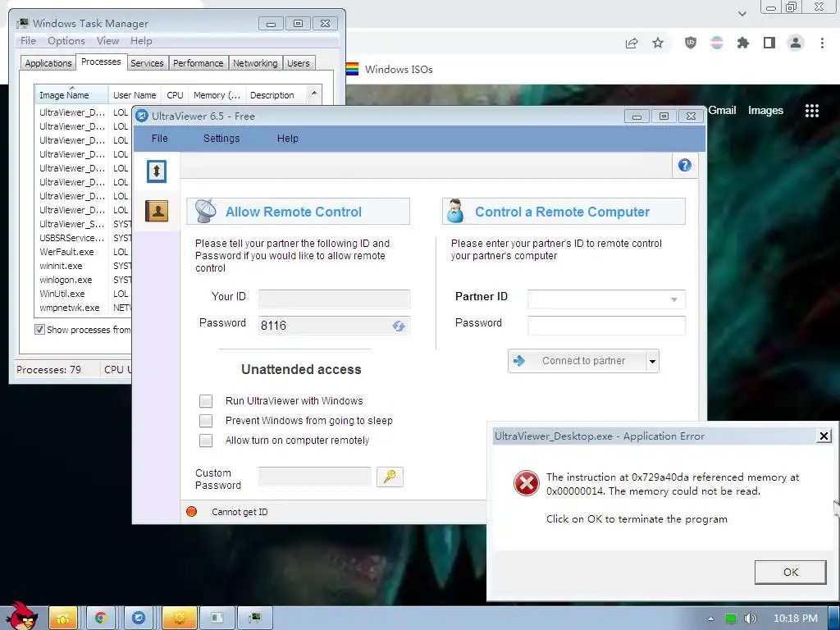Image resolution: width=840 pixels, height=630 pixels.
Task: Open the Images link
Action: (x=765, y=111)
